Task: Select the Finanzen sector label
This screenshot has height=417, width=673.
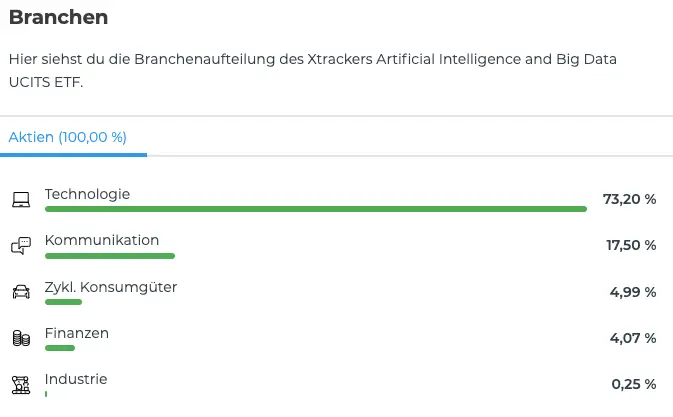Action: (x=77, y=333)
